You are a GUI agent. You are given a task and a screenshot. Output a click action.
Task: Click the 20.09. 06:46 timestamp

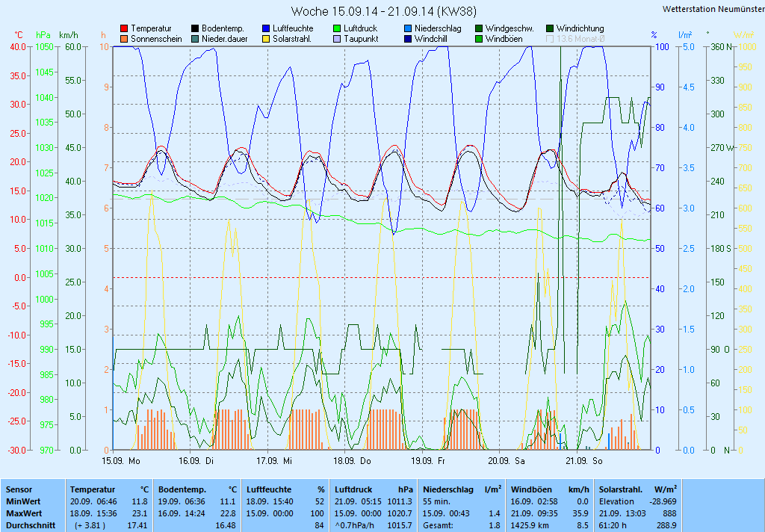pyautogui.click(x=93, y=501)
